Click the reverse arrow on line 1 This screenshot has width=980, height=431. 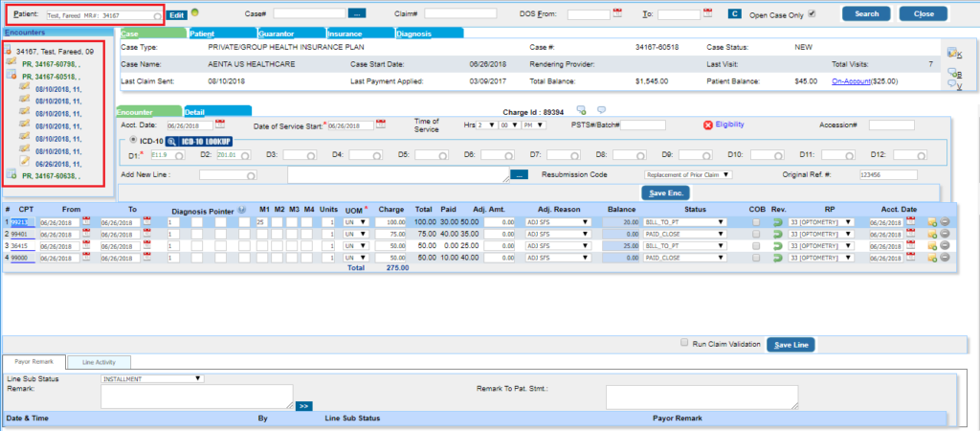778,221
